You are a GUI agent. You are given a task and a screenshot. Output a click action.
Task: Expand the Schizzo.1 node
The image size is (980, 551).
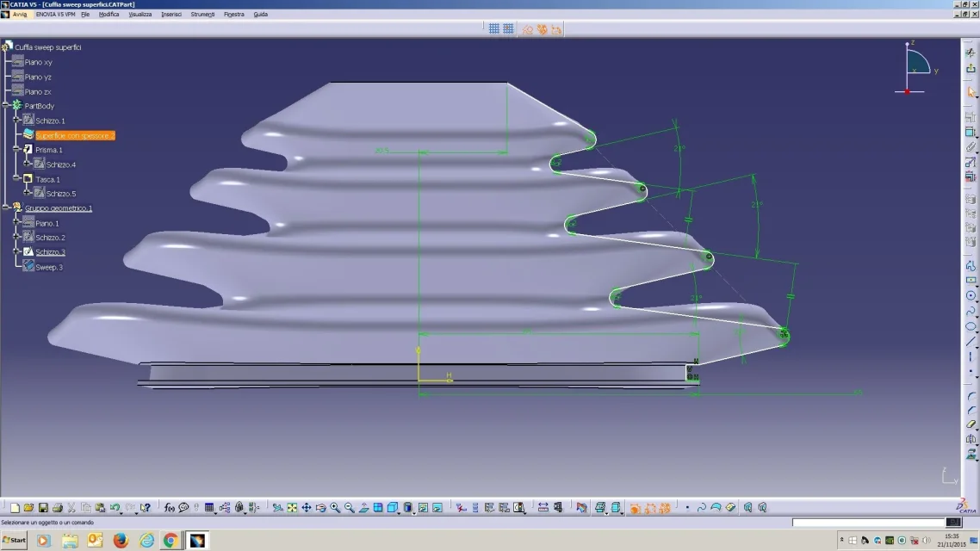click(x=17, y=120)
